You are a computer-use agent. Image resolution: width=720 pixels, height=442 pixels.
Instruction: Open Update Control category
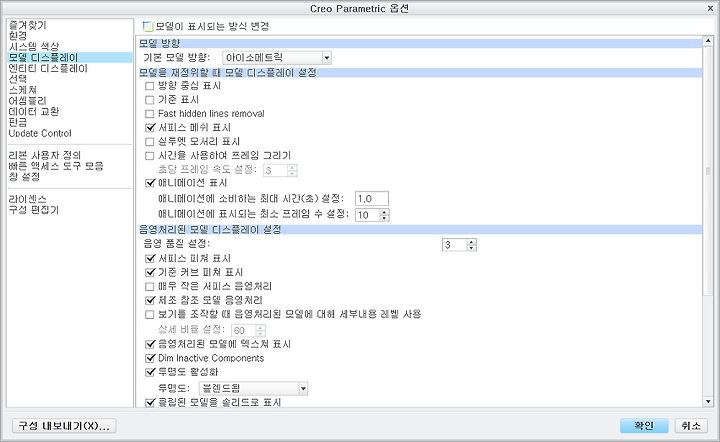click(x=40, y=133)
